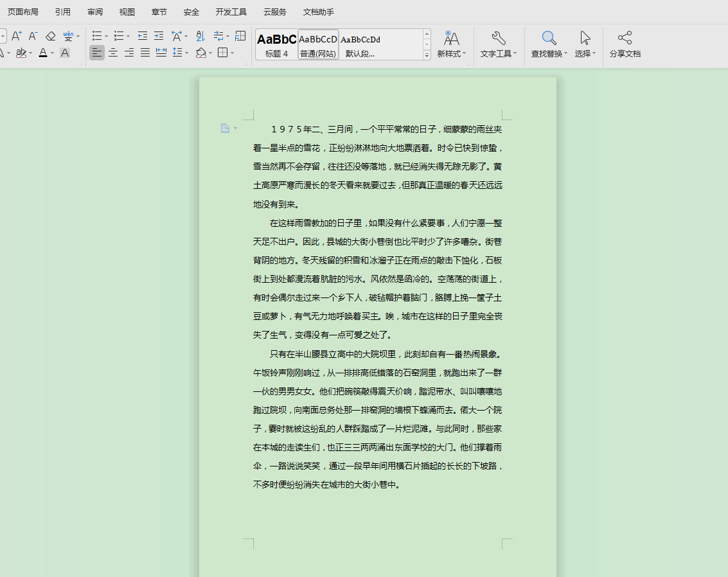Click the decrease indent icon

click(x=143, y=36)
